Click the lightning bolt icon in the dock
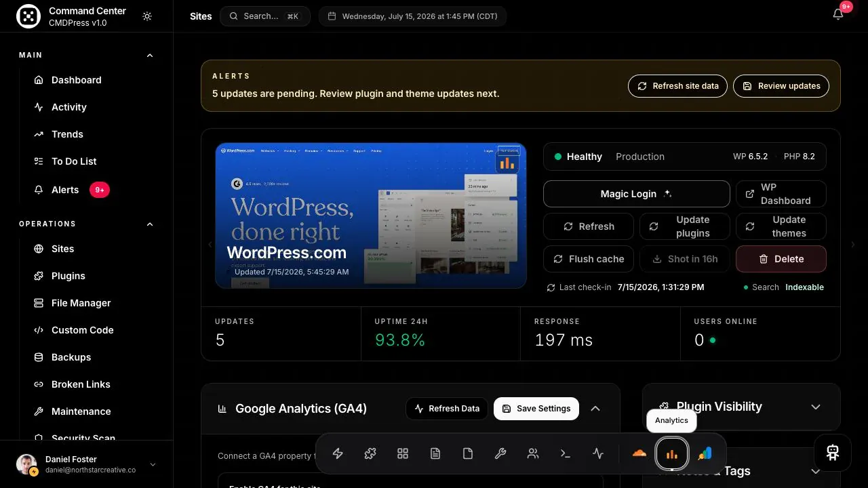The image size is (868, 488). [338, 454]
